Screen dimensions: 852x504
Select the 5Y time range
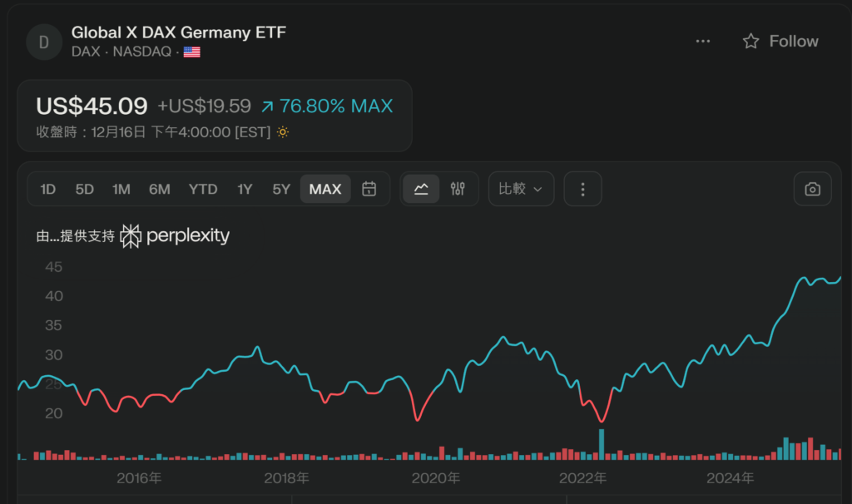click(281, 190)
